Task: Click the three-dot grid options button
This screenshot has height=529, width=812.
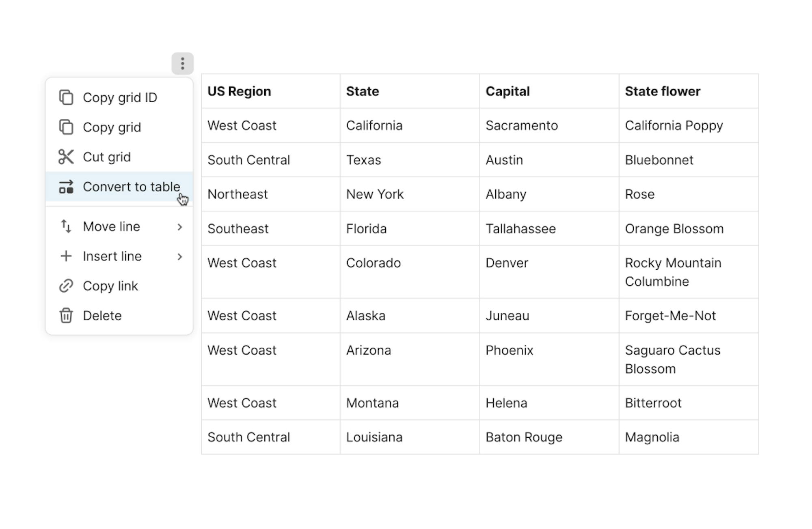Action: click(x=182, y=63)
